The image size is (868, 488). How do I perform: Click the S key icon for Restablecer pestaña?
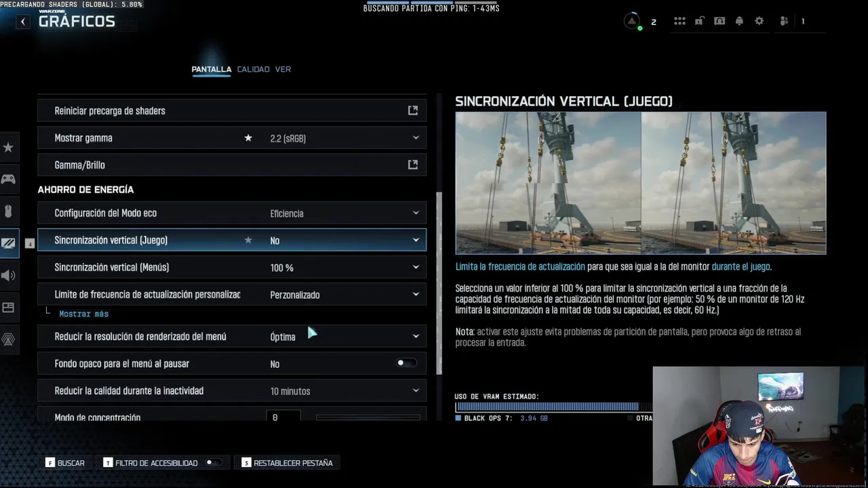[246, 463]
